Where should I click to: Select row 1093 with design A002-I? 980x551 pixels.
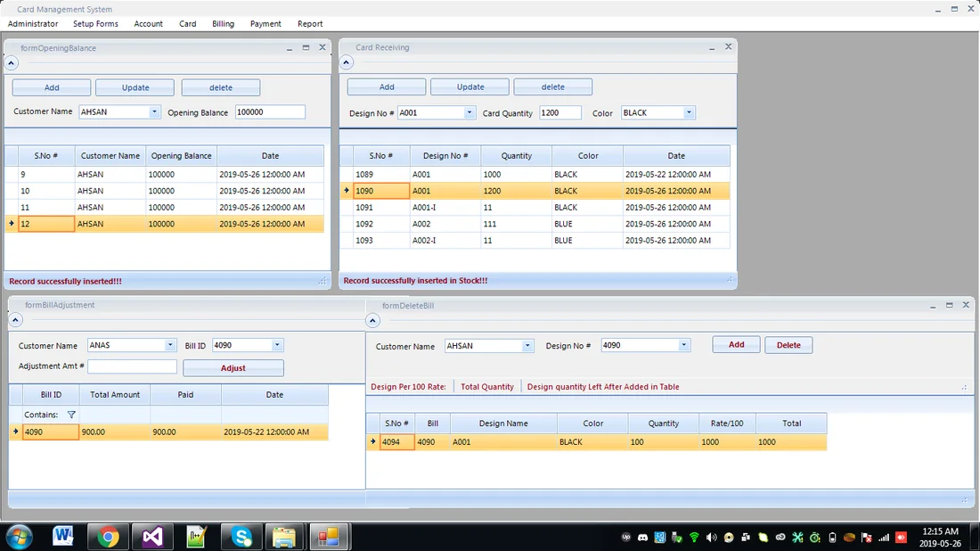tap(535, 240)
